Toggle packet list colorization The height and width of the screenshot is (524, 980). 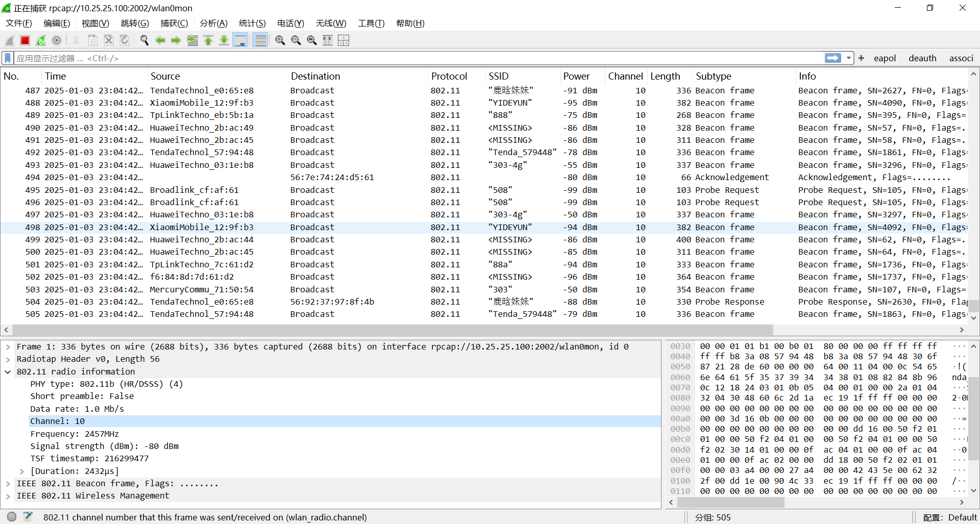click(260, 40)
